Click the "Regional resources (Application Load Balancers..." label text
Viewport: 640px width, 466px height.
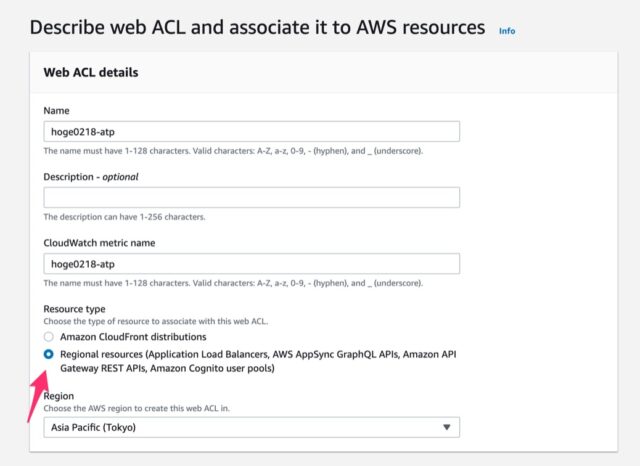(258, 361)
